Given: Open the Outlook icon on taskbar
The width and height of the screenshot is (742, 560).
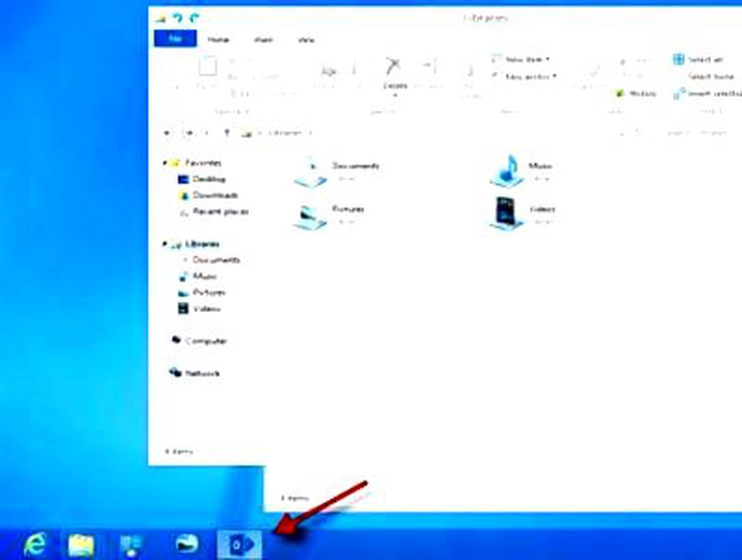Looking at the screenshot, I should tap(239, 544).
